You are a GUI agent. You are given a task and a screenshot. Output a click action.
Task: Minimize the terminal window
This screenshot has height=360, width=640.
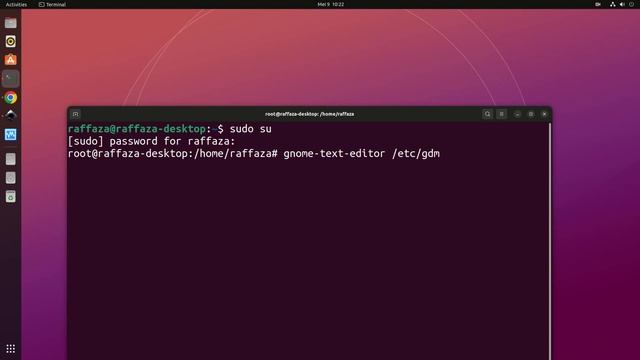517,114
